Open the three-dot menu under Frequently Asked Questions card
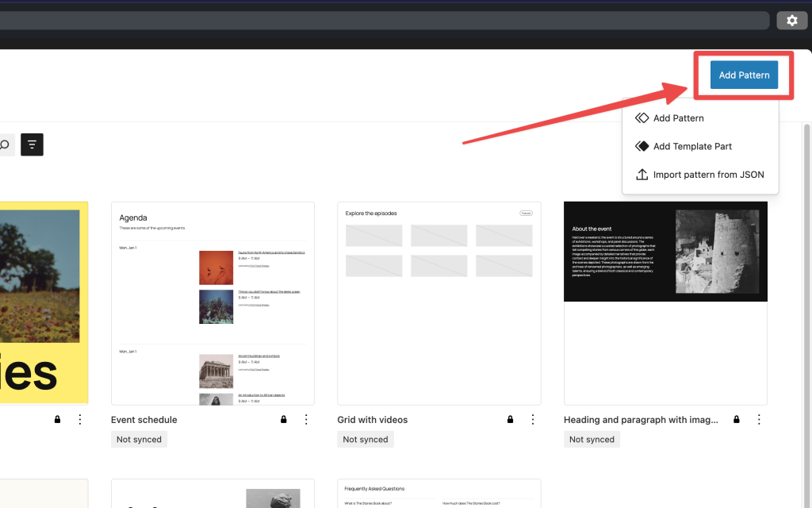The image size is (812, 508). (532, 506)
